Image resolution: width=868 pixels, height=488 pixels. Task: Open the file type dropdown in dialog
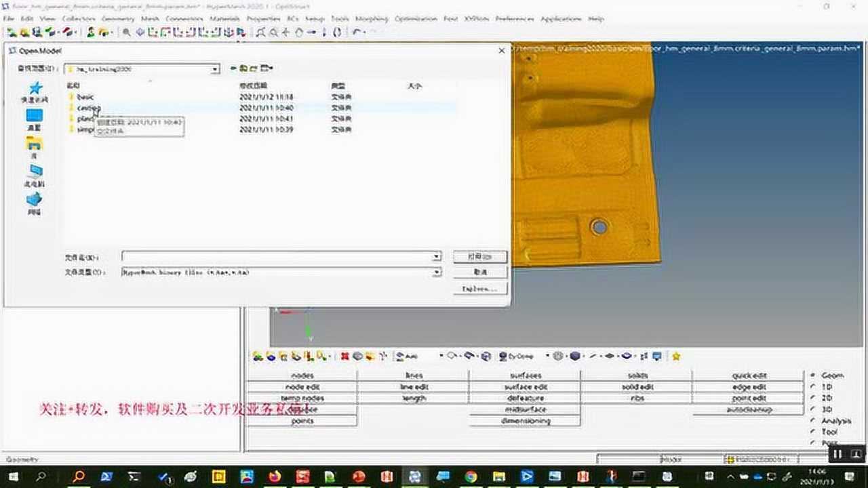(437, 272)
